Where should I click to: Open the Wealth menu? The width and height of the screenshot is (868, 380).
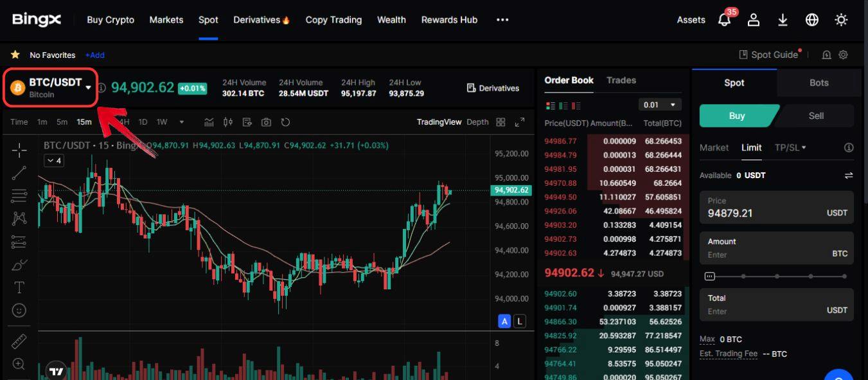[391, 20]
